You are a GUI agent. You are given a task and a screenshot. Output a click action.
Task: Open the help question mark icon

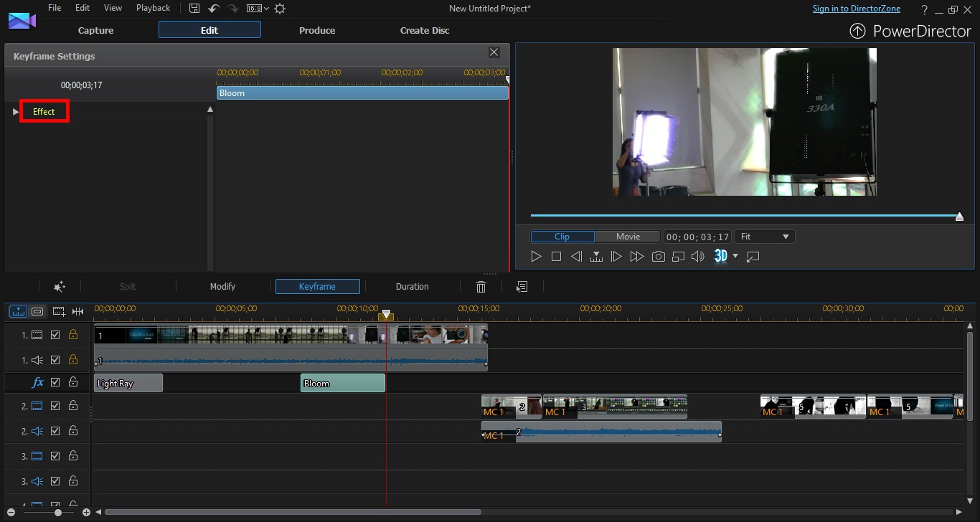pos(925,9)
